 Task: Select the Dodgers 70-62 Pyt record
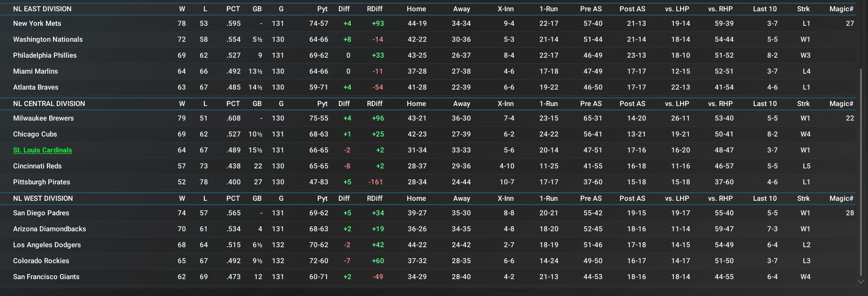tap(319, 245)
